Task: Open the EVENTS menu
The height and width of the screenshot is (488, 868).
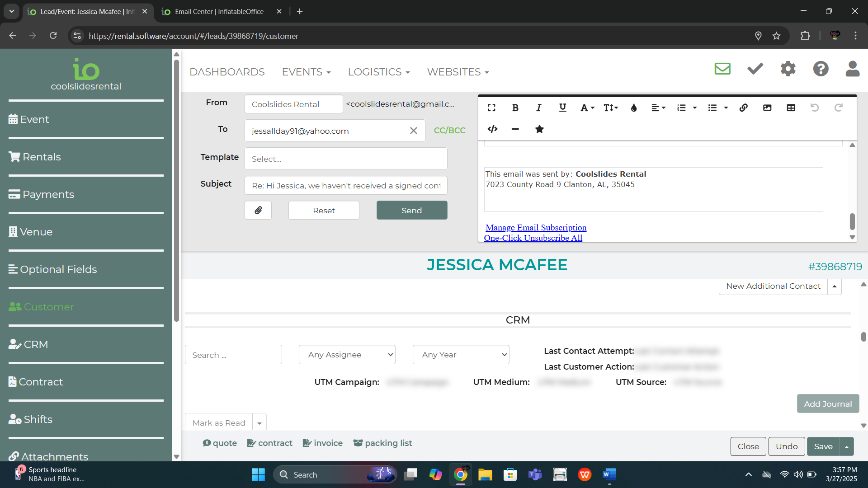Action: (x=306, y=72)
